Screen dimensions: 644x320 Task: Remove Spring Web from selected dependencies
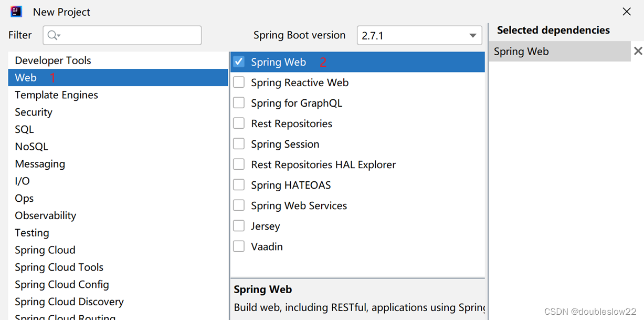[x=637, y=51]
